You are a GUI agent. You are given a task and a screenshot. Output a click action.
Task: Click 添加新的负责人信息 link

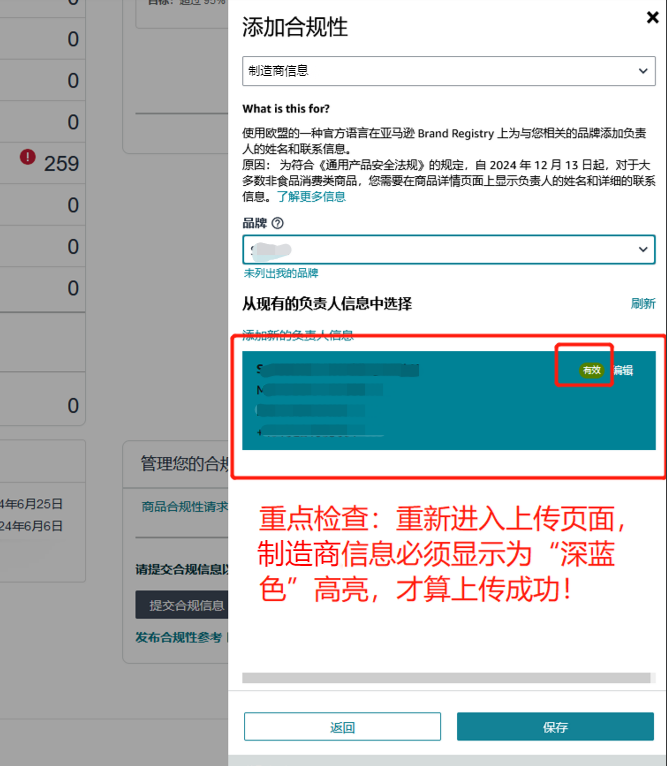tap(298, 335)
